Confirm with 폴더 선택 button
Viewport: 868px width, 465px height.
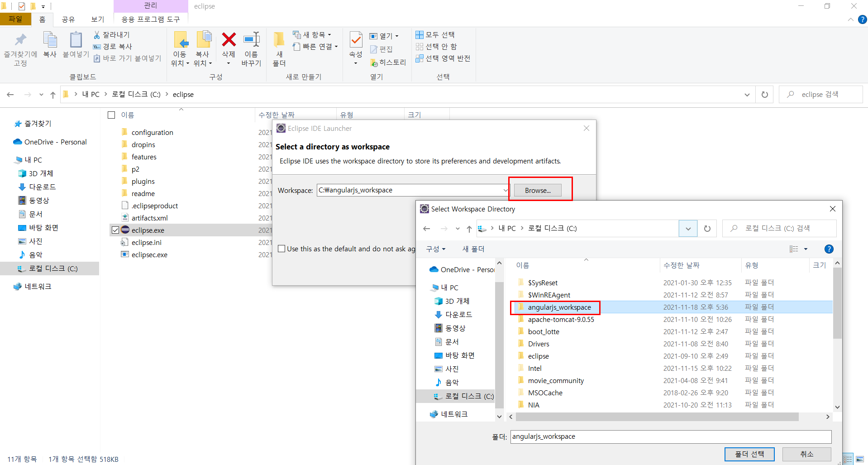coord(749,454)
